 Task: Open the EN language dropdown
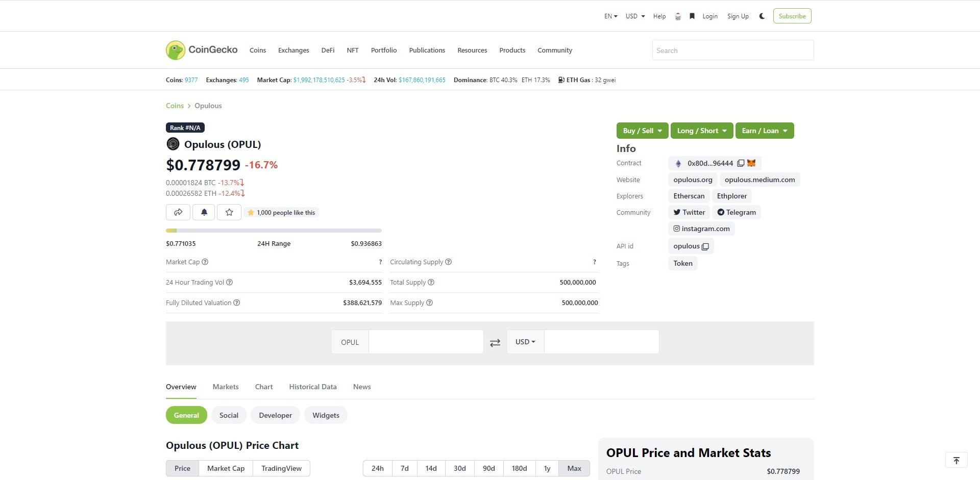pos(610,16)
